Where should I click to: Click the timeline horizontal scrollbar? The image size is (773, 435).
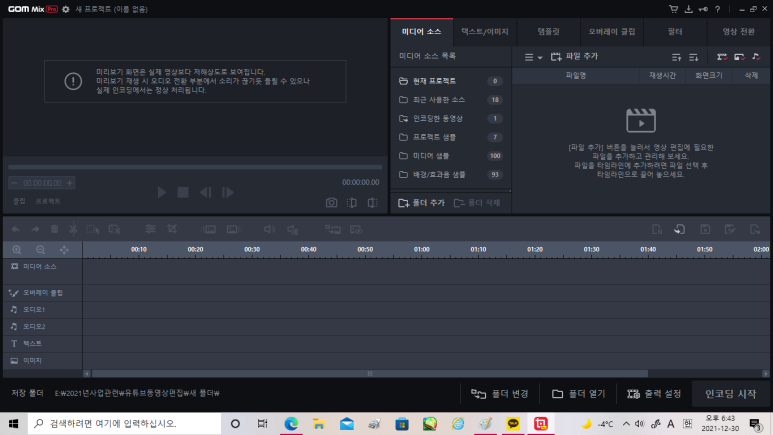[x=370, y=374]
